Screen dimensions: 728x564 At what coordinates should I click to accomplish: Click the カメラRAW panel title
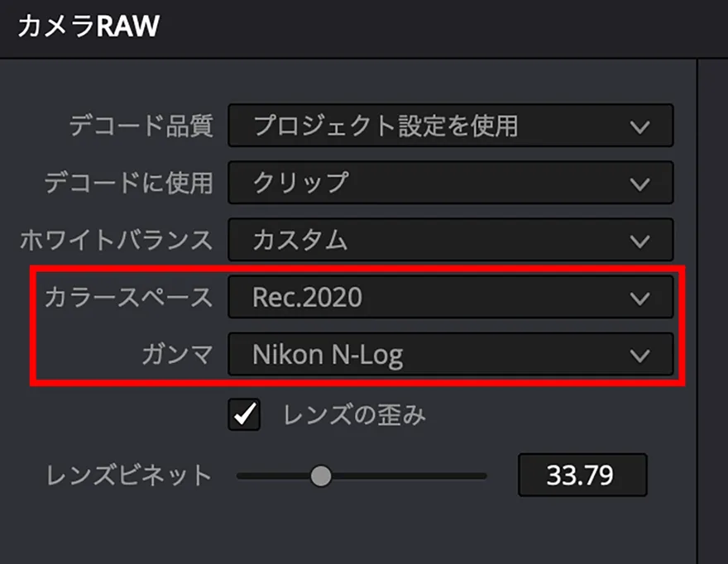[x=88, y=26]
